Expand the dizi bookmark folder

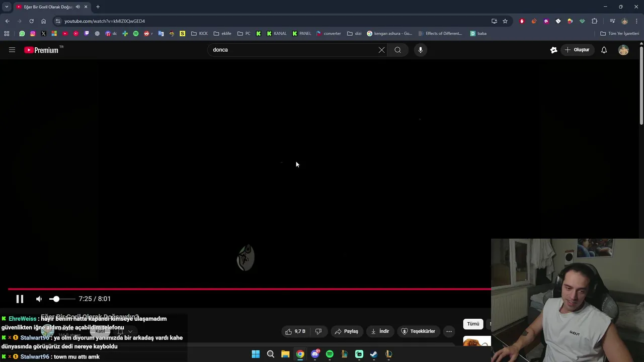pyautogui.click(x=354, y=34)
